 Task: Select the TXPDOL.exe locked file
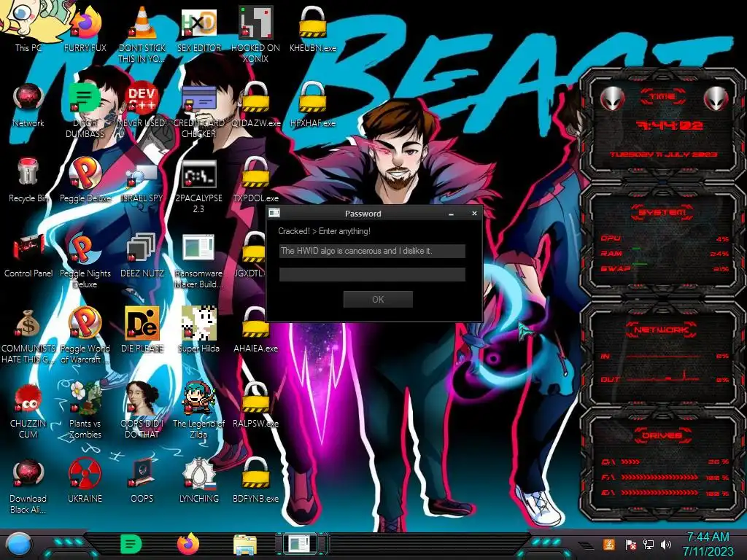[x=256, y=179]
